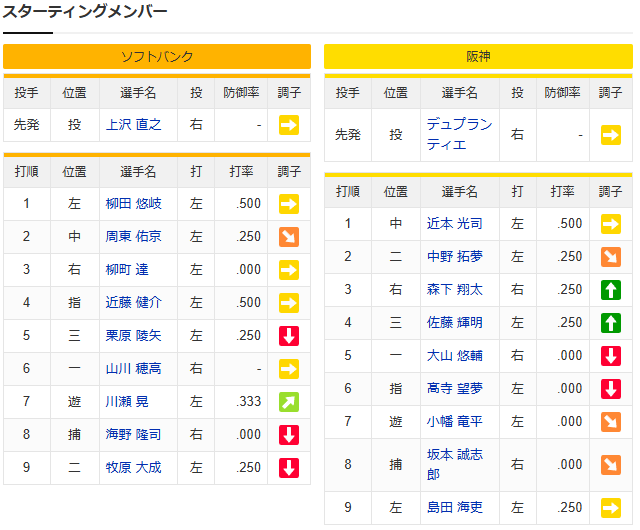Click SoftBank pitcher 防御率 column header
This screenshot has height=530, width=640.
coord(241,93)
